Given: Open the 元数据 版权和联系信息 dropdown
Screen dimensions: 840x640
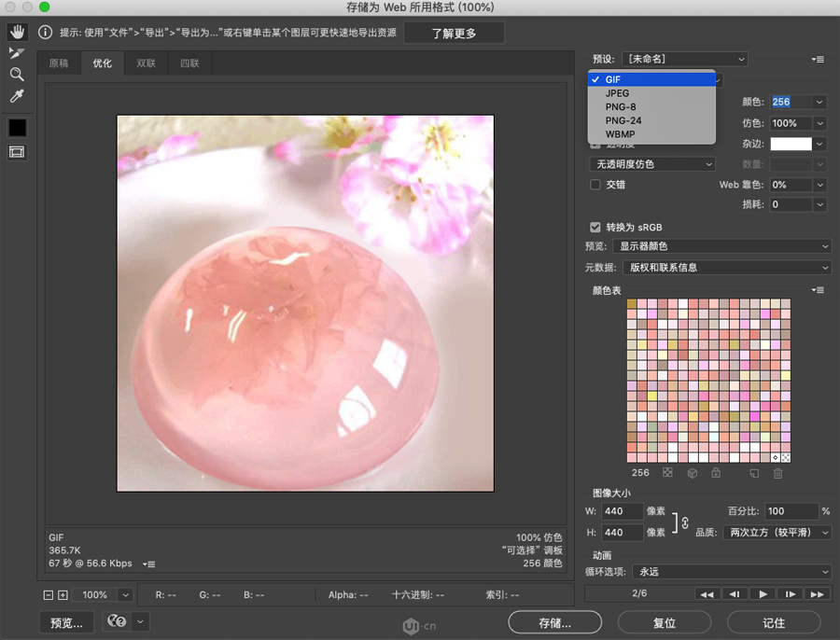Looking at the screenshot, I should click(x=727, y=267).
